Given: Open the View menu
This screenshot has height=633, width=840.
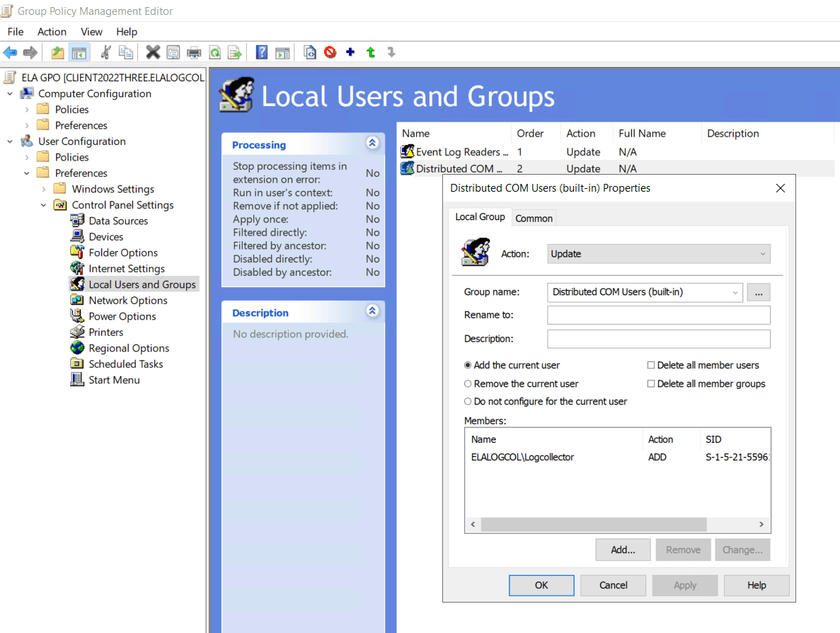Looking at the screenshot, I should click(x=91, y=32).
